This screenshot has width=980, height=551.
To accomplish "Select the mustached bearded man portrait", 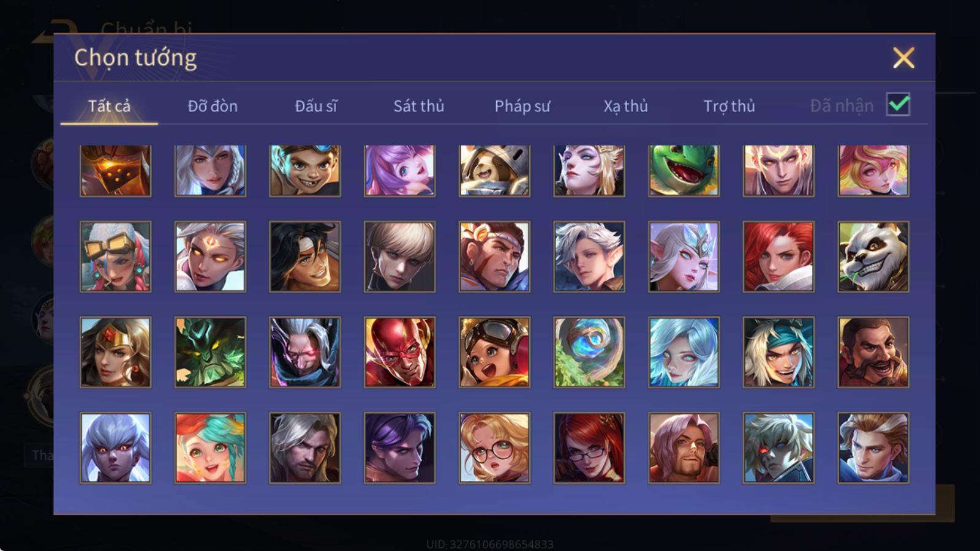I will [873, 352].
